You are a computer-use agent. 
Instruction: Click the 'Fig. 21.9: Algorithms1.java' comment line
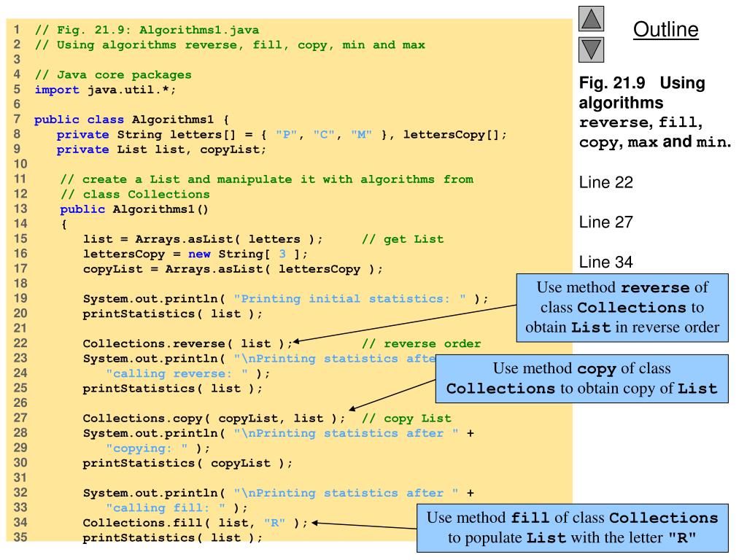[x=147, y=30]
